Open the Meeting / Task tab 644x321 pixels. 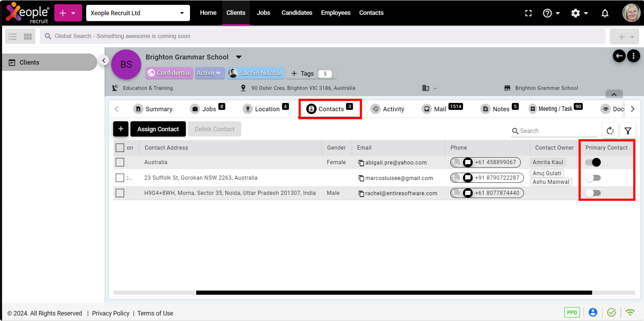(556, 109)
